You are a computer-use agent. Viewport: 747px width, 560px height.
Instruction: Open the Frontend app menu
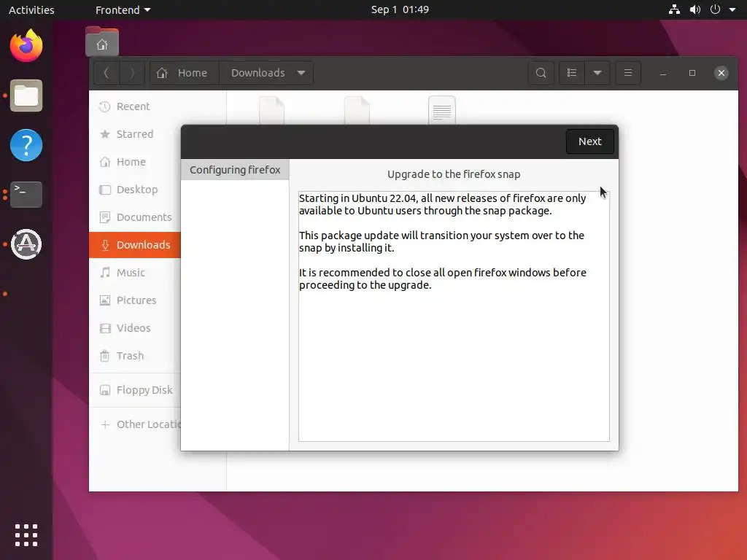(x=123, y=9)
